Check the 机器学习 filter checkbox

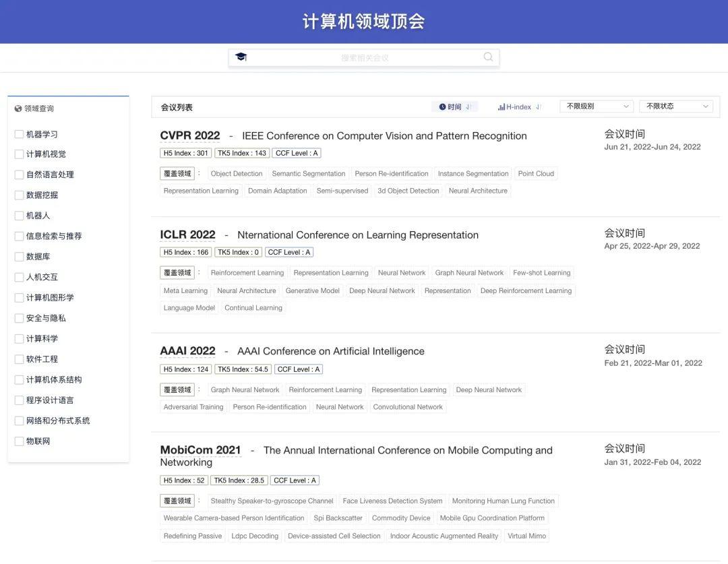(x=18, y=133)
